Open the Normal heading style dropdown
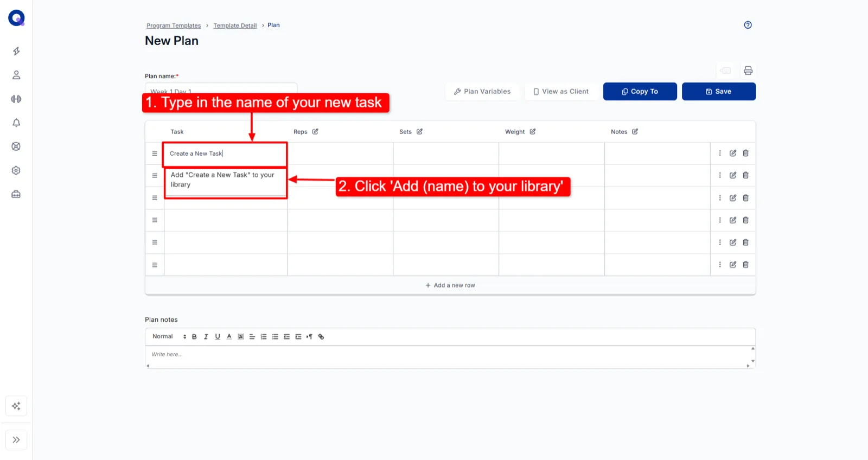This screenshot has height=460, width=868. 169,337
